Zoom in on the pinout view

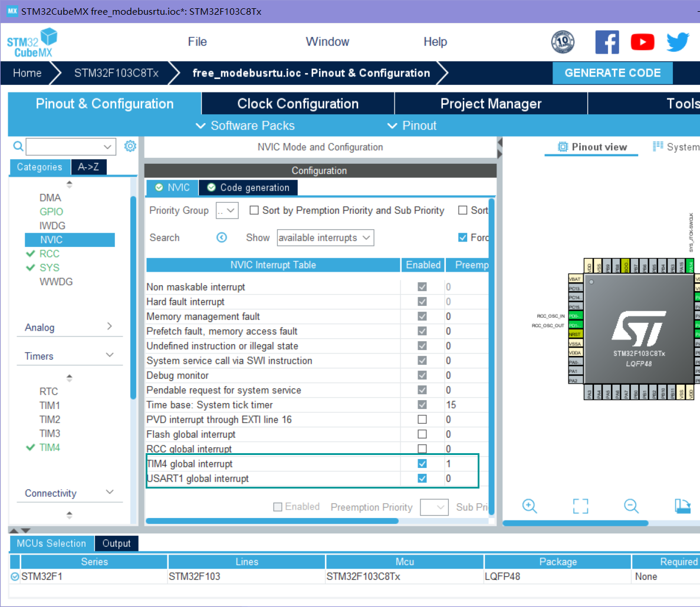tap(530, 506)
